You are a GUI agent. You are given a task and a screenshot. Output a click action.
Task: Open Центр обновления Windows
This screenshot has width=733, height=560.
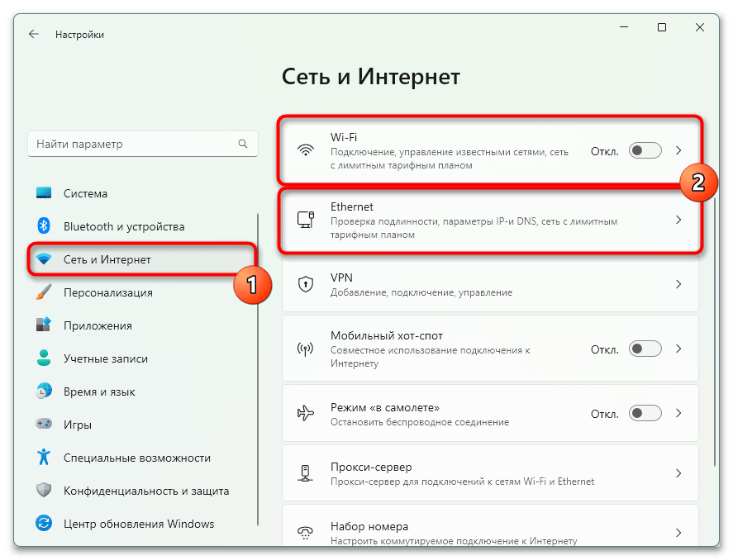click(x=141, y=524)
